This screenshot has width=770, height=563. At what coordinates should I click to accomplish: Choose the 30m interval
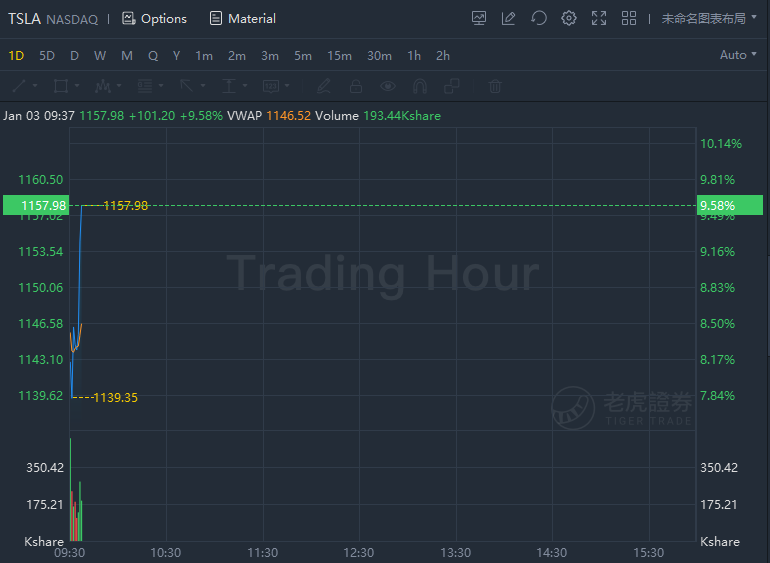380,56
